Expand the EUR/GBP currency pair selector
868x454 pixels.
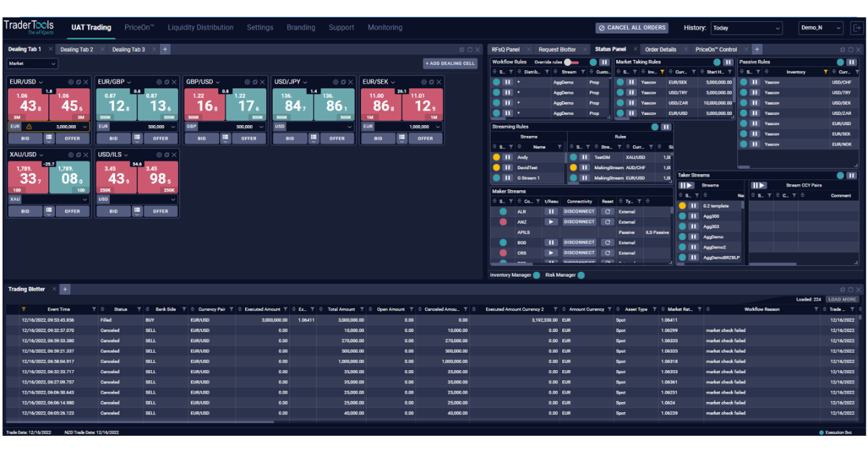click(x=129, y=82)
